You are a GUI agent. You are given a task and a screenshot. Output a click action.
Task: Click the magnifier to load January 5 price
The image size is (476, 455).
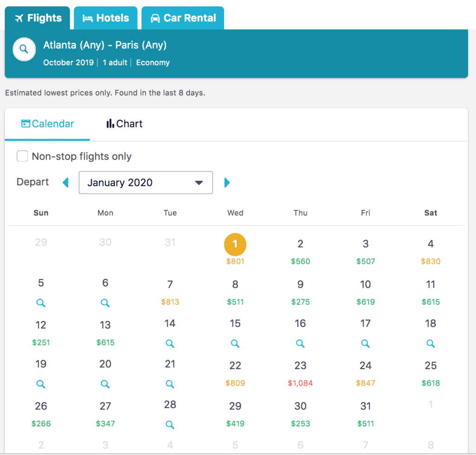click(x=41, y=303)
